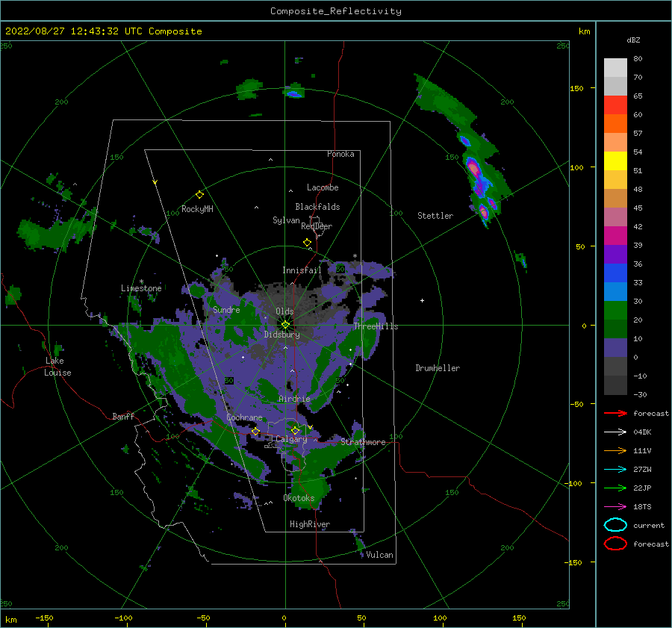Click the Okotoks city label

(299, 498)
